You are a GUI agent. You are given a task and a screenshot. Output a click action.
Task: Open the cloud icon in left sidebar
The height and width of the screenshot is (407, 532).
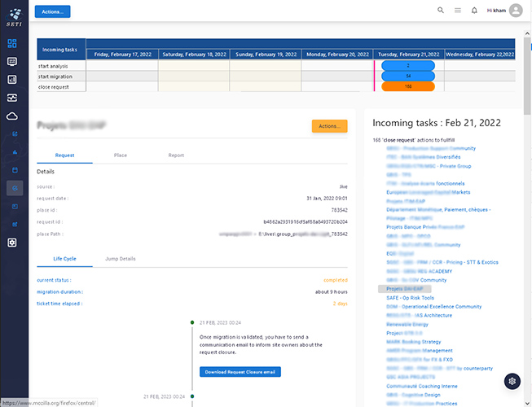12,116
